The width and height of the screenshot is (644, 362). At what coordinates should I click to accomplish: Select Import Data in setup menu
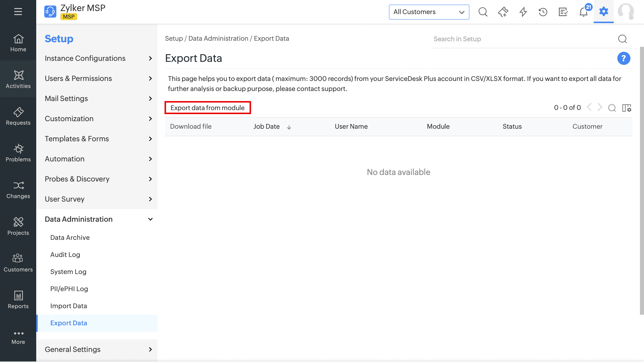68,306
